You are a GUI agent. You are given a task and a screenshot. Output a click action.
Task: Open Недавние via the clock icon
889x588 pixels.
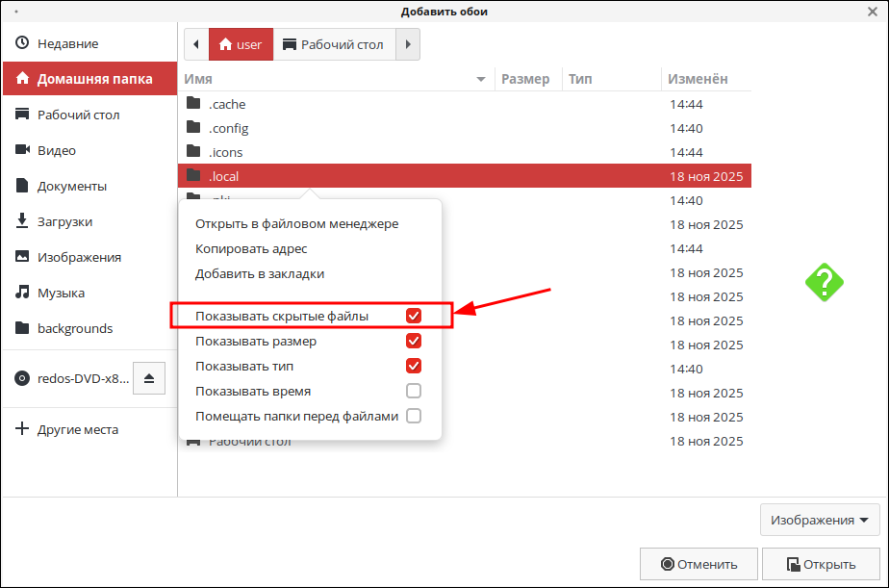pos(22,43)
